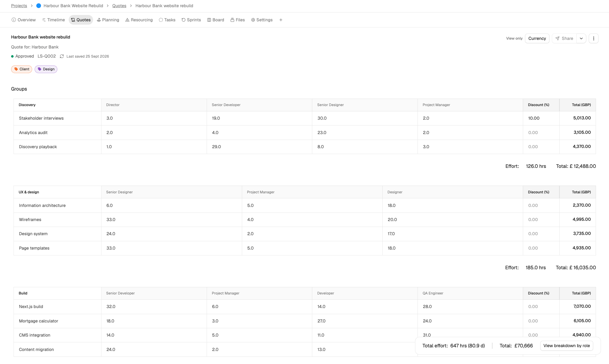Click the Build group header
The image size is (609, 364).
click(23, 293)
